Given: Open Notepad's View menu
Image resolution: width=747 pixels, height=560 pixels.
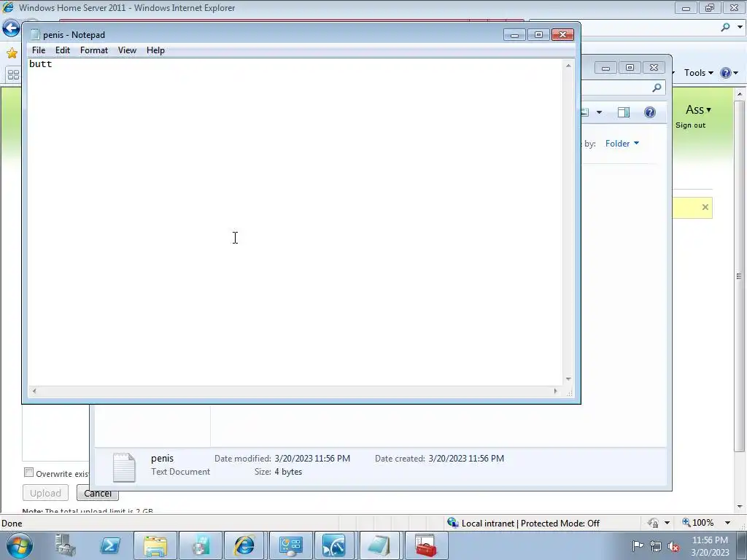Looking at the screenshot, I should pyautogui.click(x=127, y=50).
